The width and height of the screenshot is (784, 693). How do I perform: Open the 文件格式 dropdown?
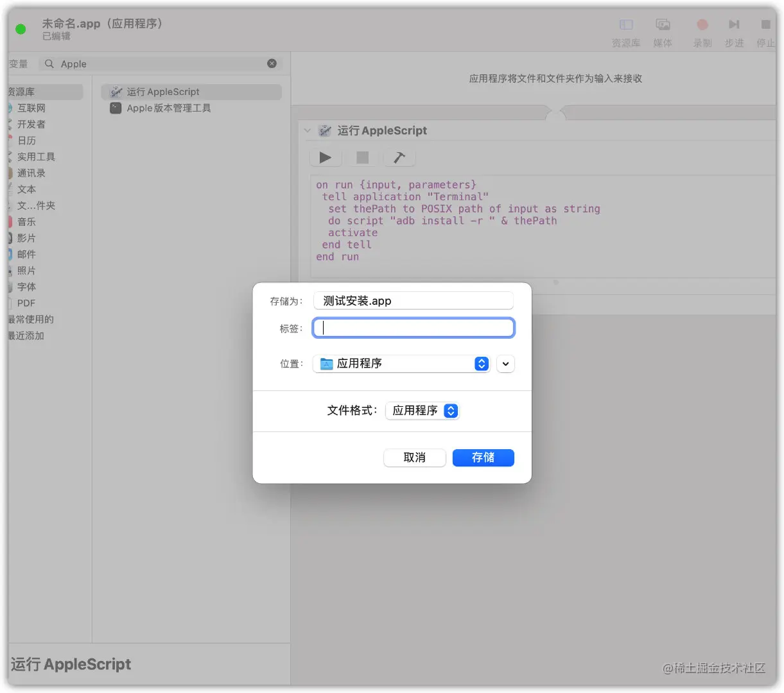[x=422, y=411]
